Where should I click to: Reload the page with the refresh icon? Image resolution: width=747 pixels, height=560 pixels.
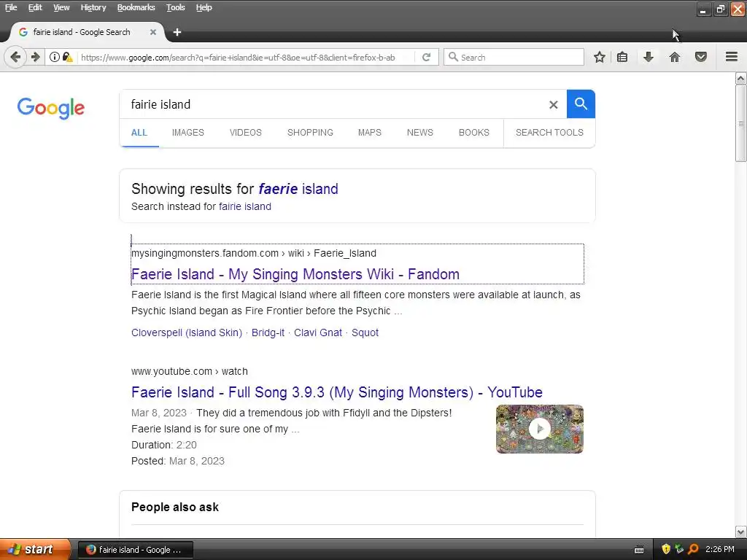point(426,57)
